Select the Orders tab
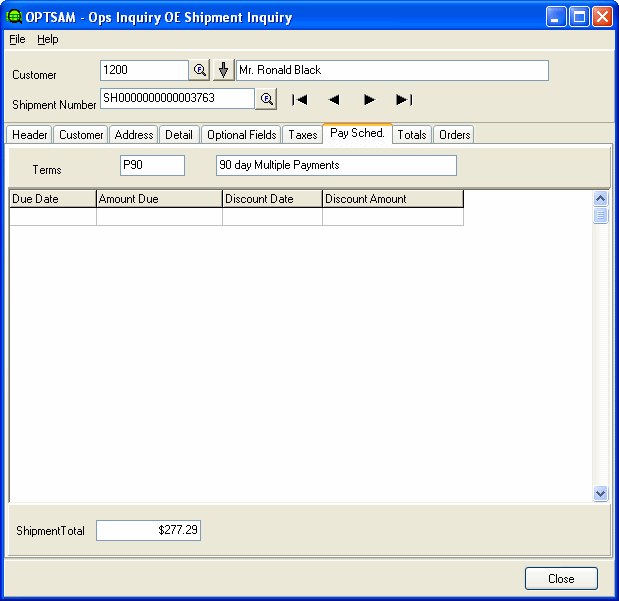 click(x=454, y=135)
